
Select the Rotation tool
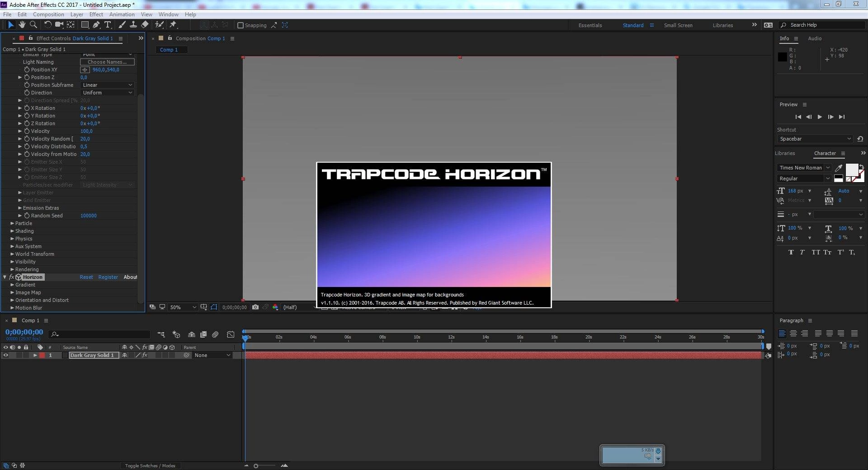pyautogui.click(x=47, y=25)
